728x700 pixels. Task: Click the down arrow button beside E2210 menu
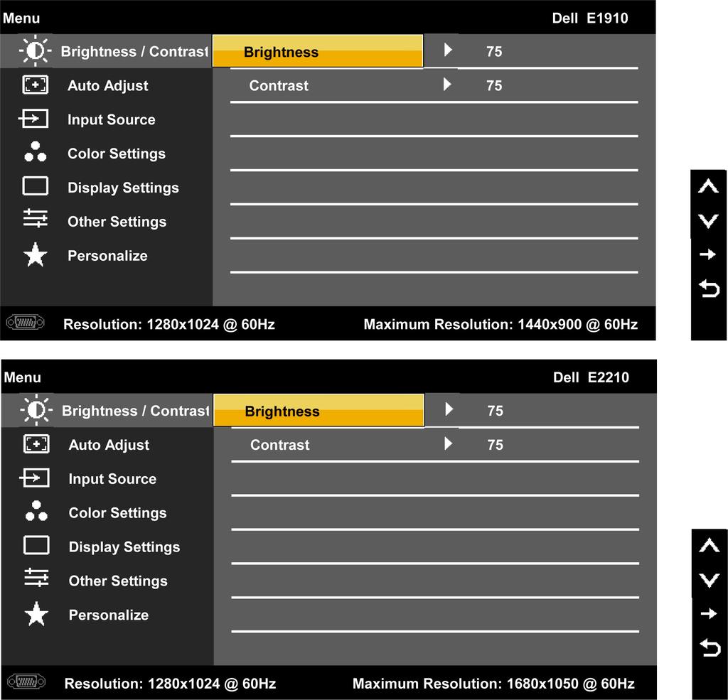click(x=710, y=580)
